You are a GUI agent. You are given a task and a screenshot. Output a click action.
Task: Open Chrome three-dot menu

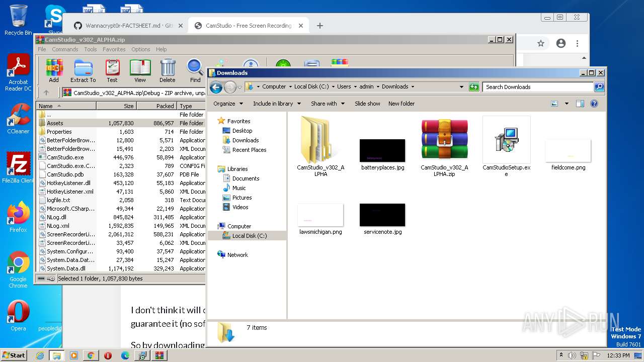578,44
